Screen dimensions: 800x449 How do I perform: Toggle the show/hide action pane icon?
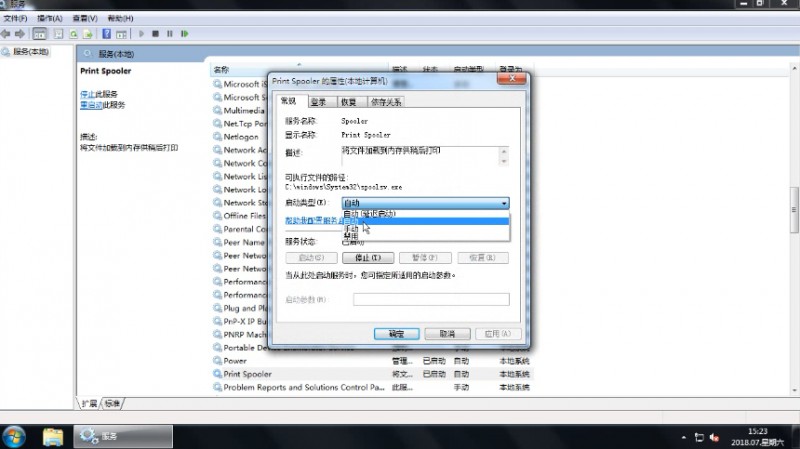pyautogui.click(x=121, y=34)
